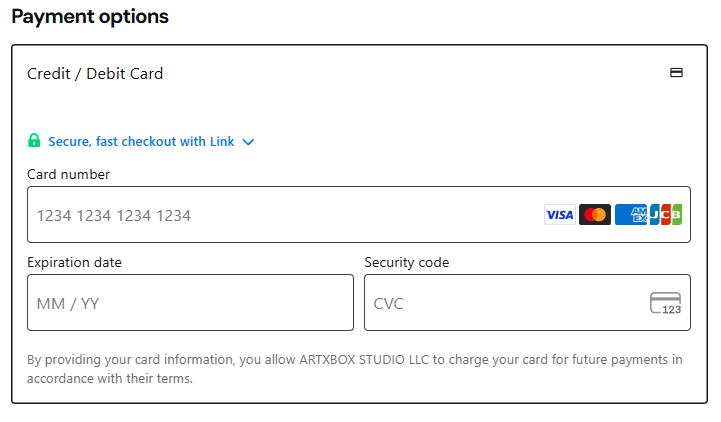721x422 pixels.
Task: Click the Visa card logo
Action: [559, 214]
